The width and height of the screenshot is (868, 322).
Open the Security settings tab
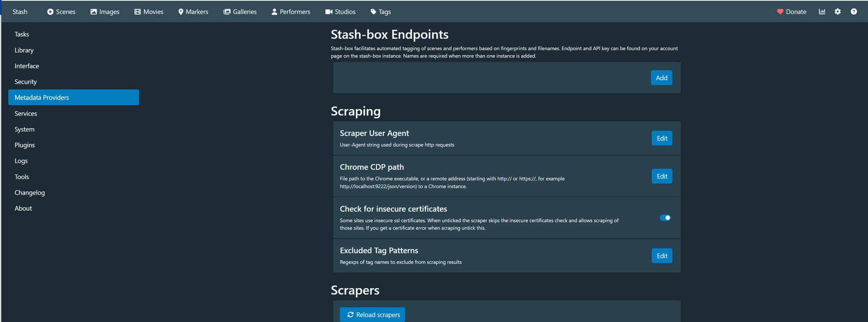pyautogui.click(x=74, y=82)
